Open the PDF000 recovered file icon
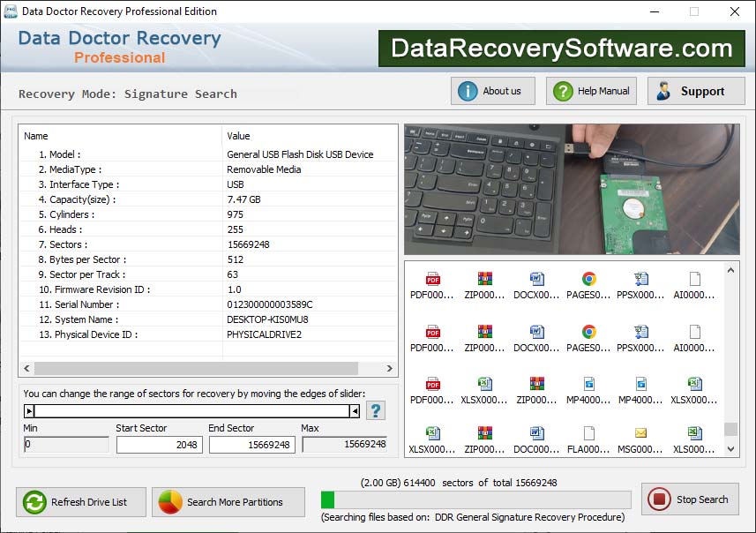The image size is (756, 533). [x=432, y=281]
